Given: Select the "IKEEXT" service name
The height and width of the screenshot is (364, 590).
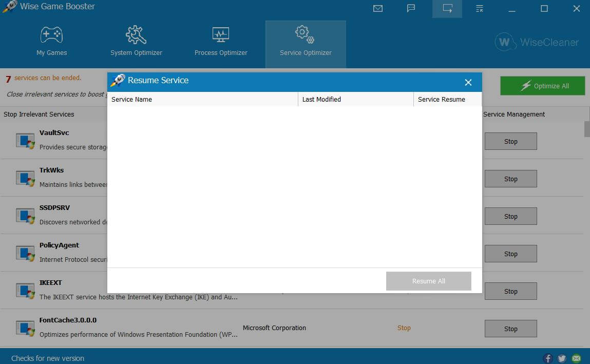Looking at the screenshot, I should (x=50, y=283).
